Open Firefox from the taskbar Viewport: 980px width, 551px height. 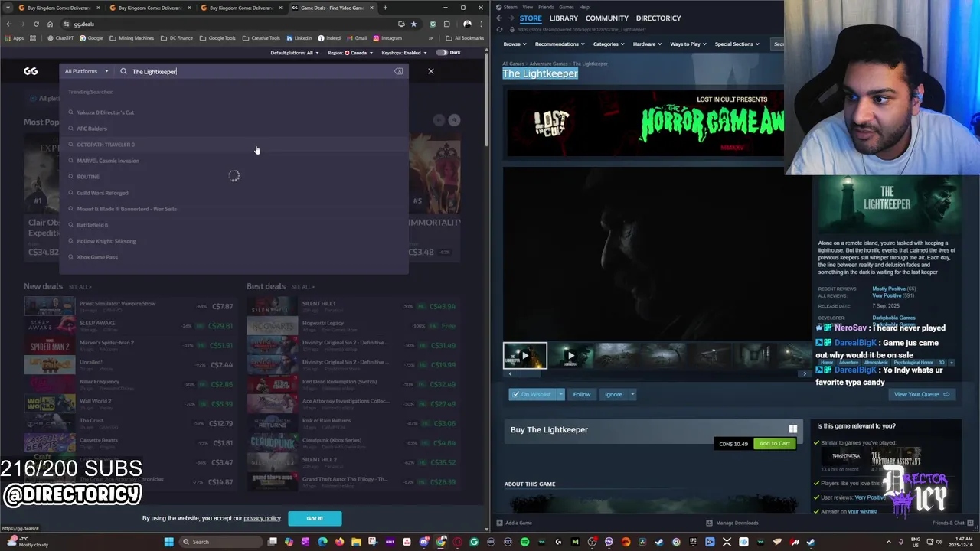tap(339, 542)
